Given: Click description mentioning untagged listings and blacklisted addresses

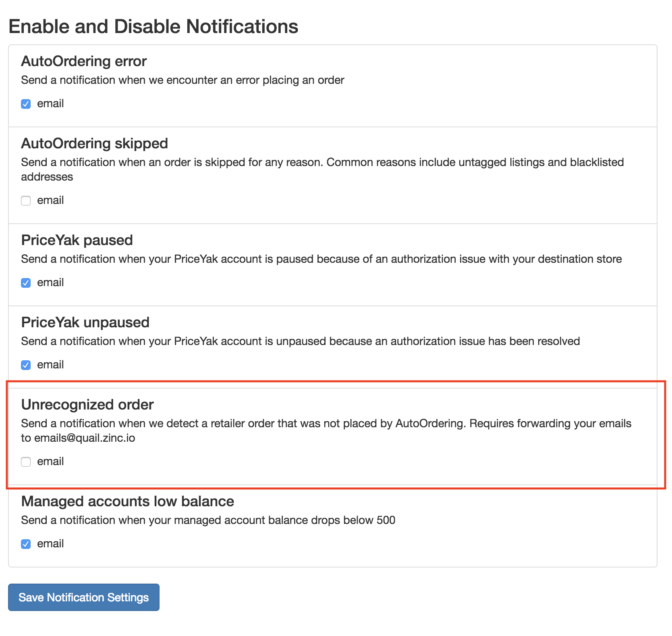Looking at the screenshot, I should tap(322, 170).
